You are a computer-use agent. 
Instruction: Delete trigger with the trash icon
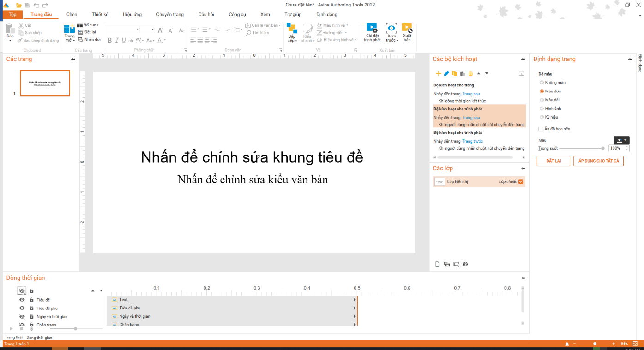click(470, 73)
